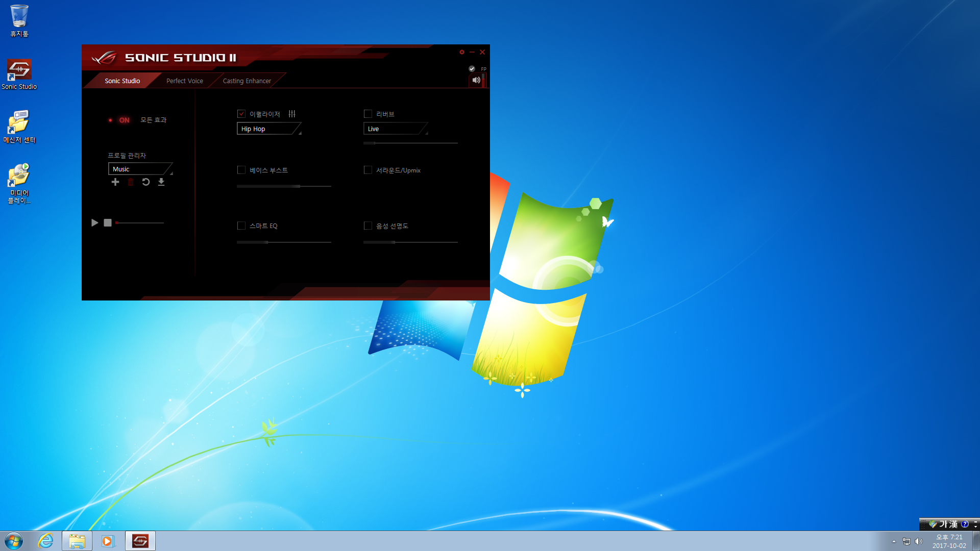Screen dimensions: 980x551
Task: Reset profile with circular arrow icon
Action: click(146, 182)
